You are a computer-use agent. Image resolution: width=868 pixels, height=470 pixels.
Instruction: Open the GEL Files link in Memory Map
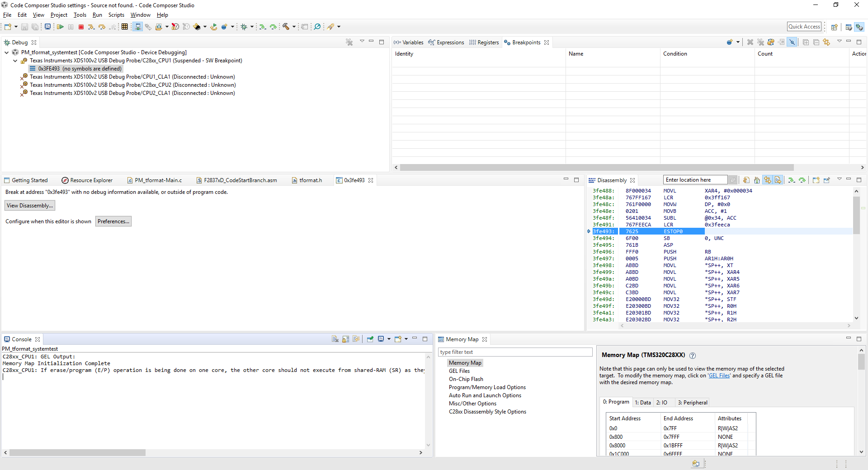point(719,376)
